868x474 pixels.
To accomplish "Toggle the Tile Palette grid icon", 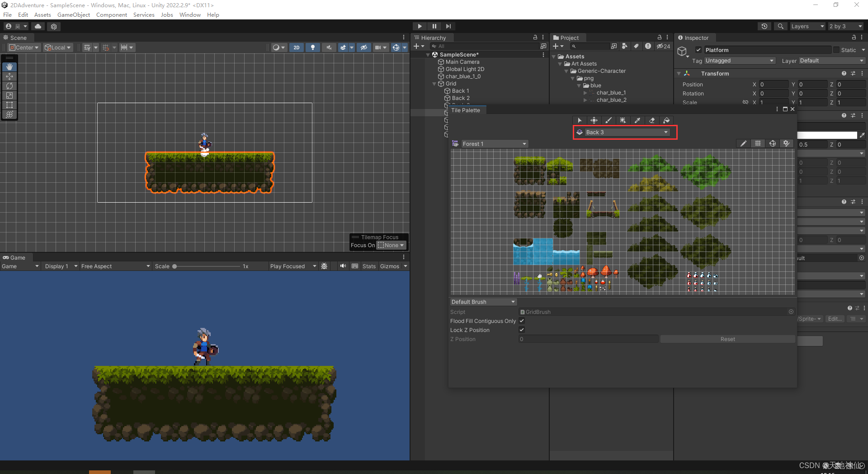I will pos(758,144).
